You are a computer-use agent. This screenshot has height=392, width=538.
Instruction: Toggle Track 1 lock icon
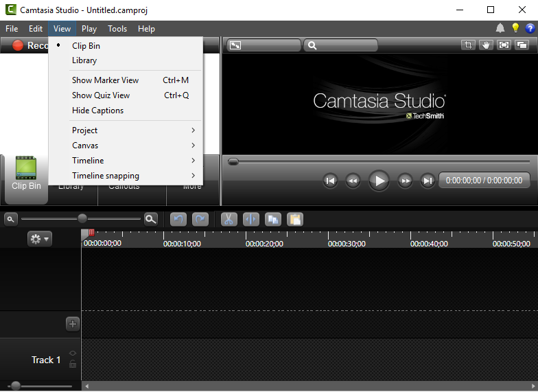click(x=73, y=364)
